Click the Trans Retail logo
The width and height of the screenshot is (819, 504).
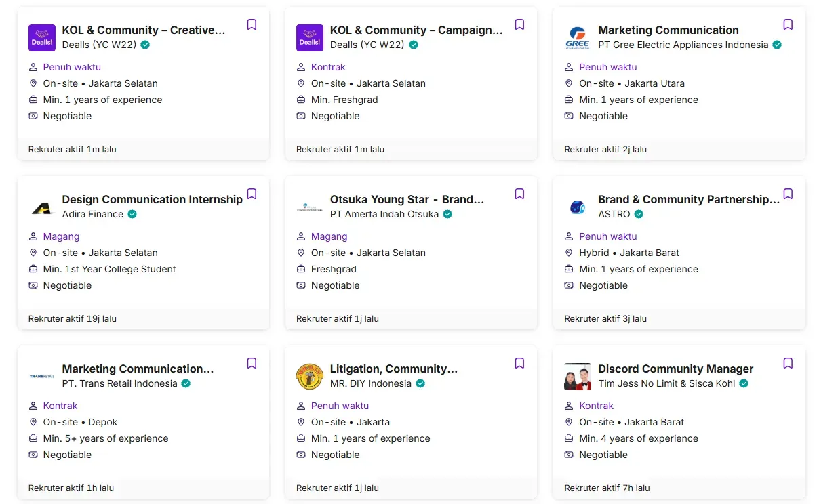41,377
